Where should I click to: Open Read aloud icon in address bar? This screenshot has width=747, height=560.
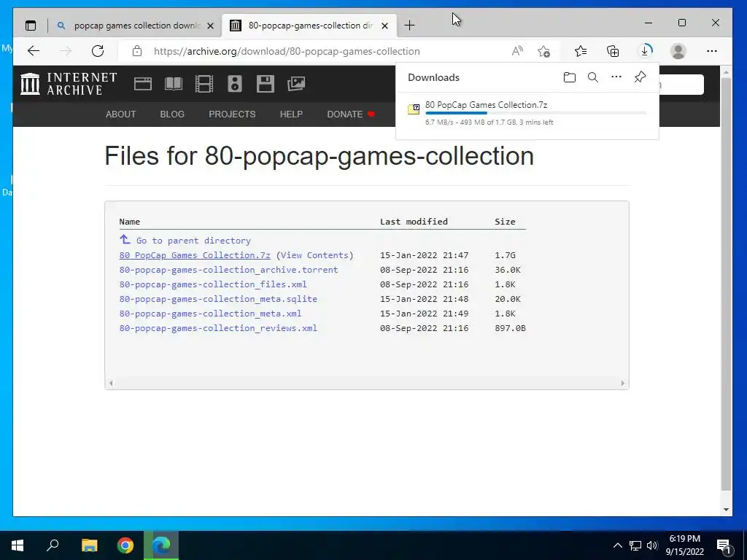[x=517, y=51]
